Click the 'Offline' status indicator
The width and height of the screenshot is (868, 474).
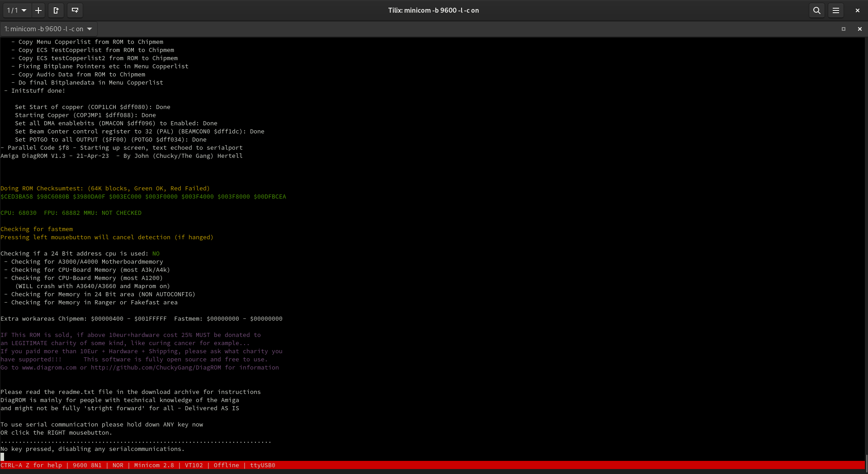pos(226,465)
